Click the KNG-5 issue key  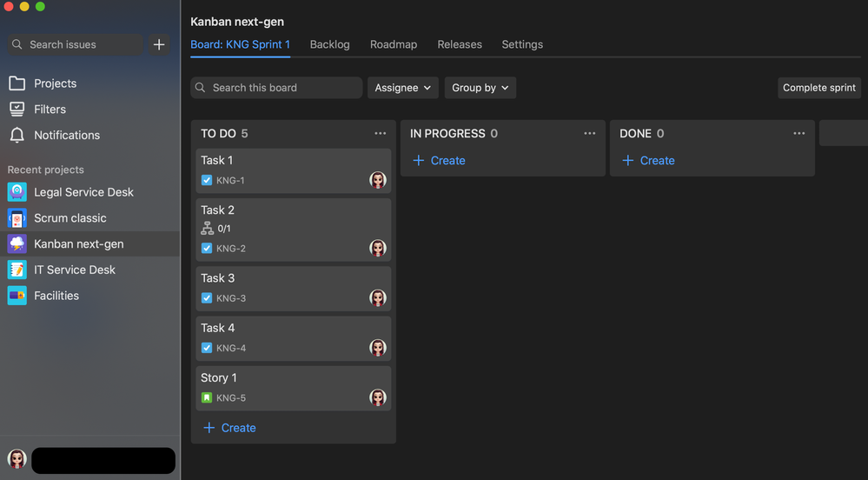tap(231, 398)
